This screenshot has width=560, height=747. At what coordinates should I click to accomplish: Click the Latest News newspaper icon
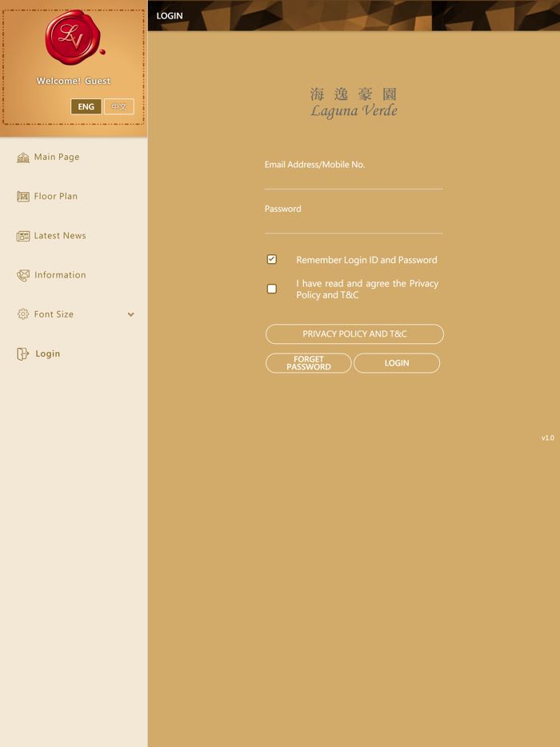click(x=23, y=236)
